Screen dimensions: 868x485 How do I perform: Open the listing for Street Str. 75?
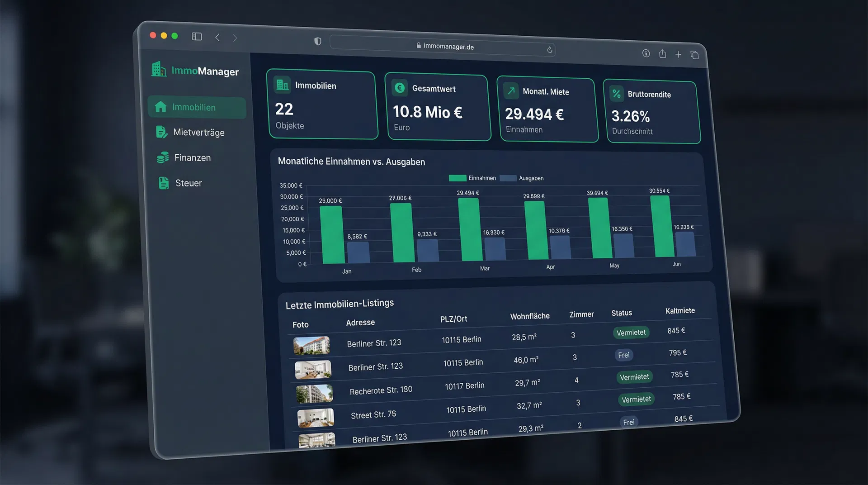click(373, 414)
